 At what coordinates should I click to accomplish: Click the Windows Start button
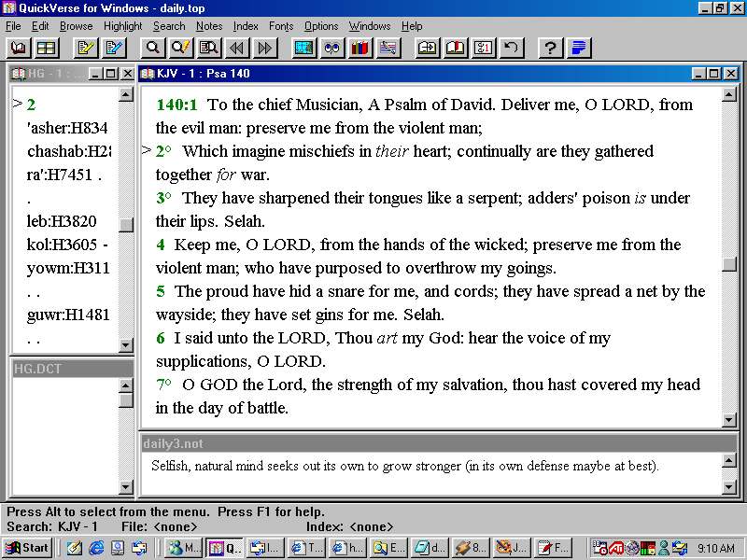pyautogui.click(x=27, y=548)
